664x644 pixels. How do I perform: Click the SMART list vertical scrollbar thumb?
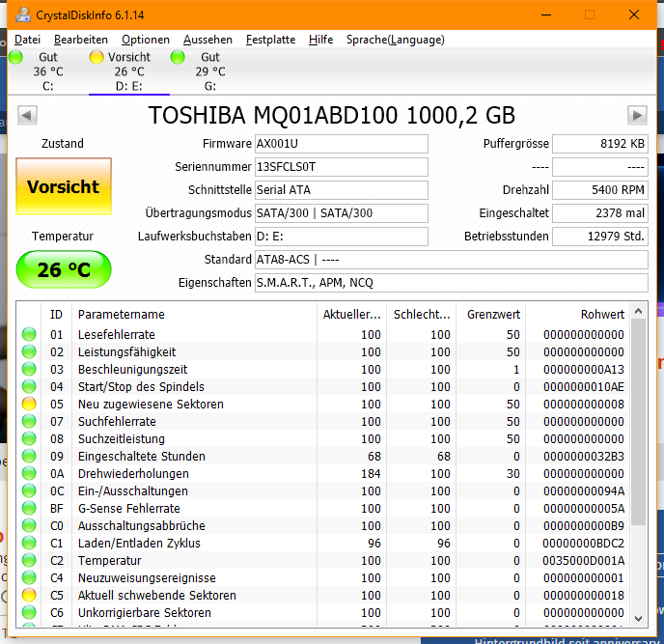(x=639, y=422)
